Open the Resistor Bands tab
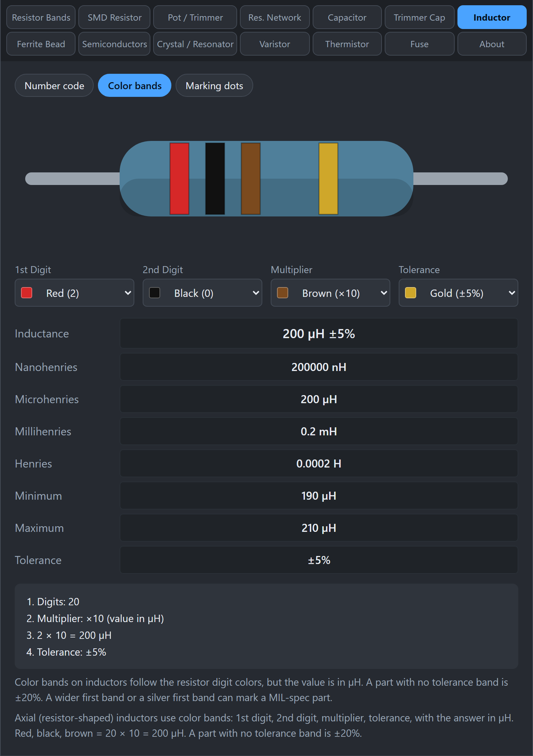 coord(41,17)
